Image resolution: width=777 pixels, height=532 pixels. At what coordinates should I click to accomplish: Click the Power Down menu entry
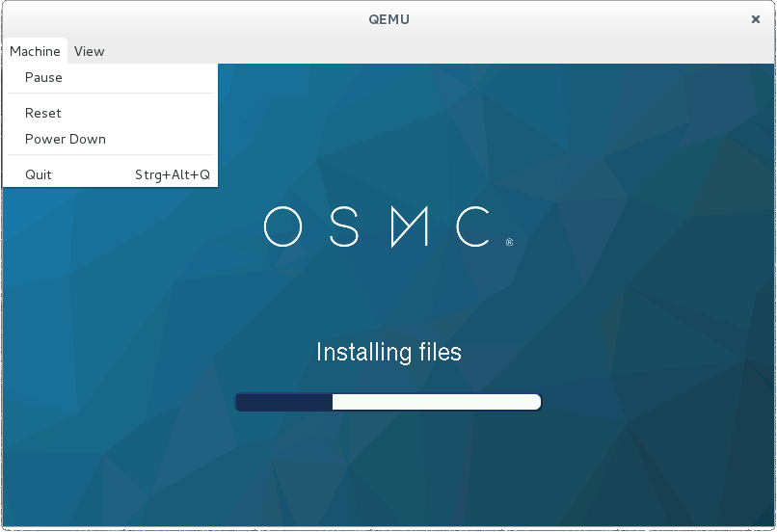pyautogui.click(x=66, y=139)
